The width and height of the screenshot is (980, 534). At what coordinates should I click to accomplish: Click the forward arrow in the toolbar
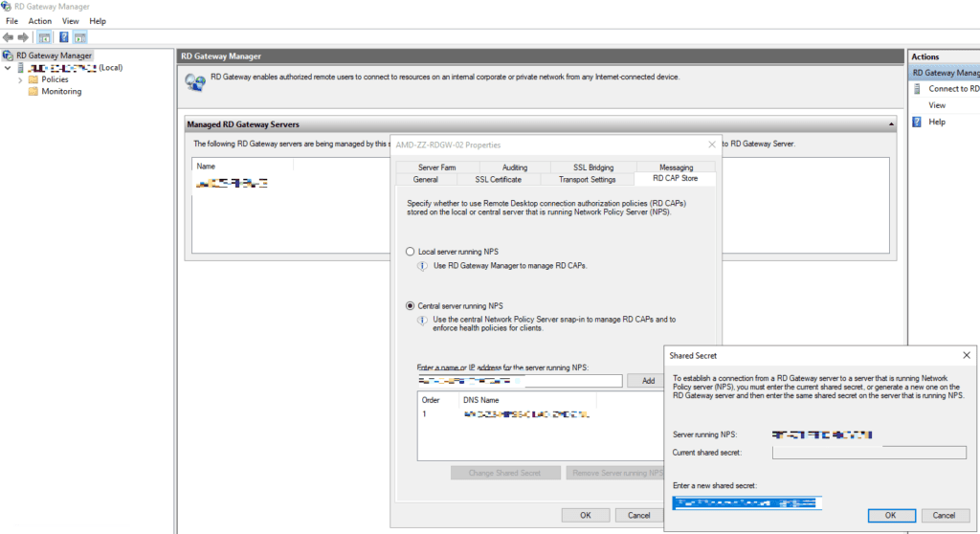[23, 37]
